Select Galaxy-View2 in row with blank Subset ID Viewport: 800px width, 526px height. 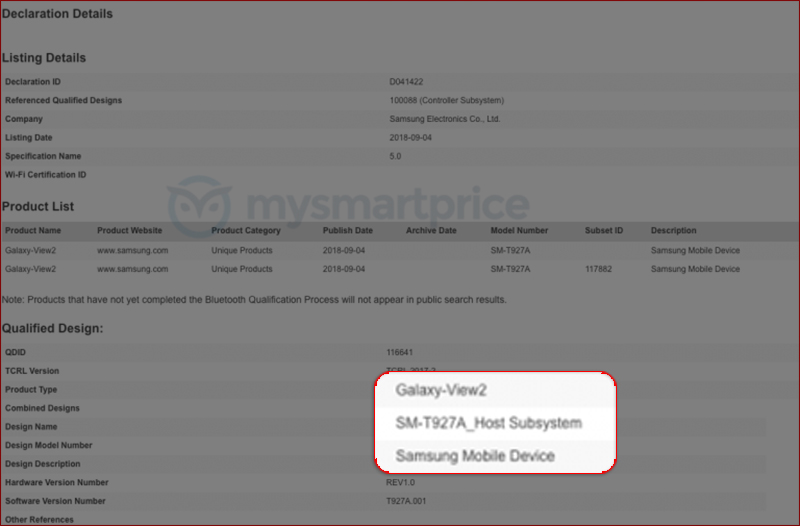(x=31, y=251)
